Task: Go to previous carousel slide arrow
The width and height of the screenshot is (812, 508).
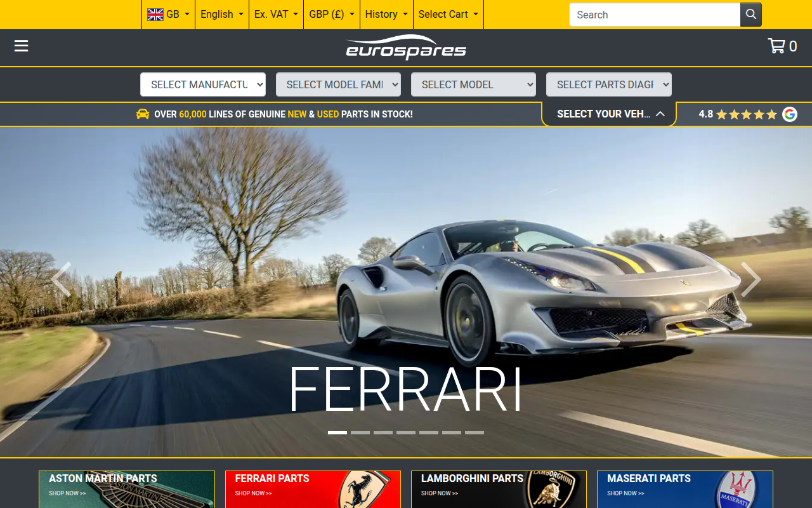Action: coord(61,279)
